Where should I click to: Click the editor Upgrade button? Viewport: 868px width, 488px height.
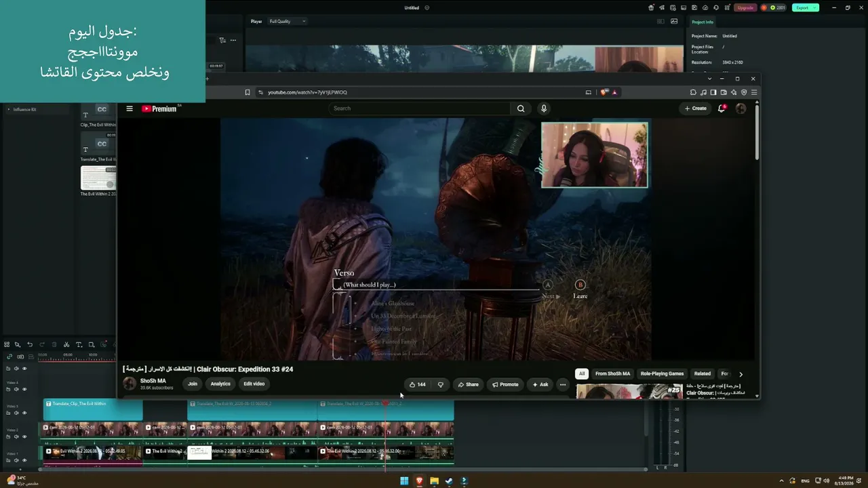coord(745,7)
